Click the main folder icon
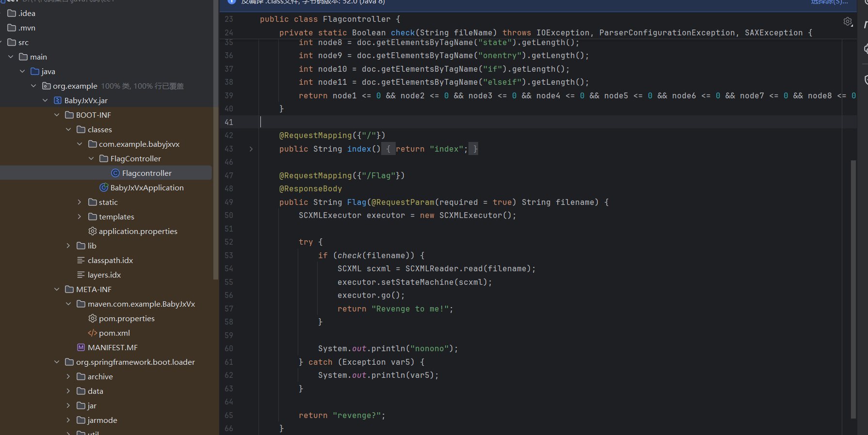 click(x=23, y=57)
